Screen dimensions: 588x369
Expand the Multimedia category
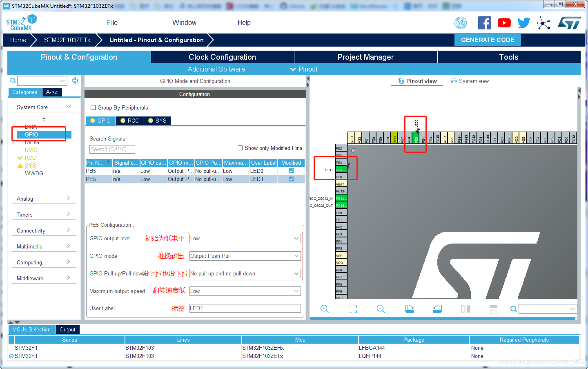coord(69,246)
